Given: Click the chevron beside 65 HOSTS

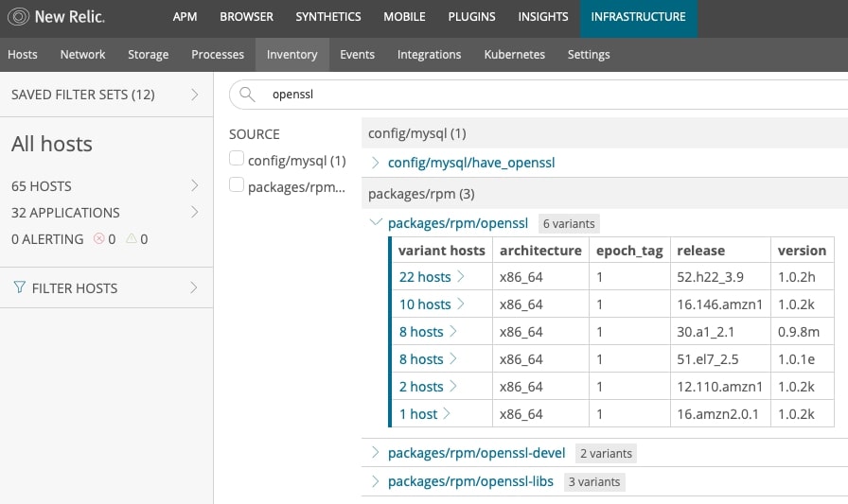Looking at the screenshot, I should (x=194, y=185).
